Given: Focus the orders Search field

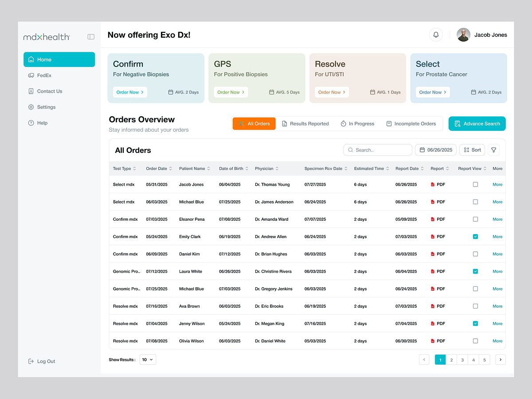Looking at the screenshot, I should tap(378, 150).
